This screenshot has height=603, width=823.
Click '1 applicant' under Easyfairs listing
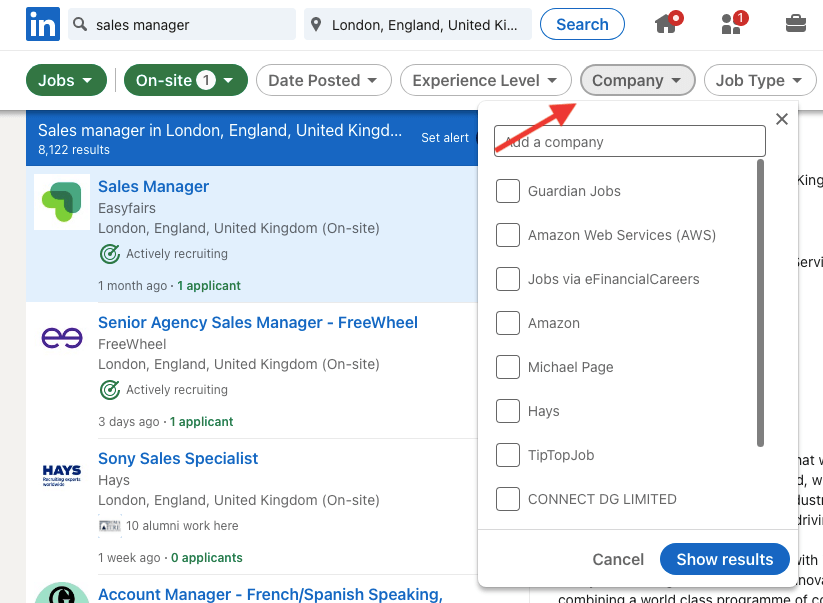point(209,286)
